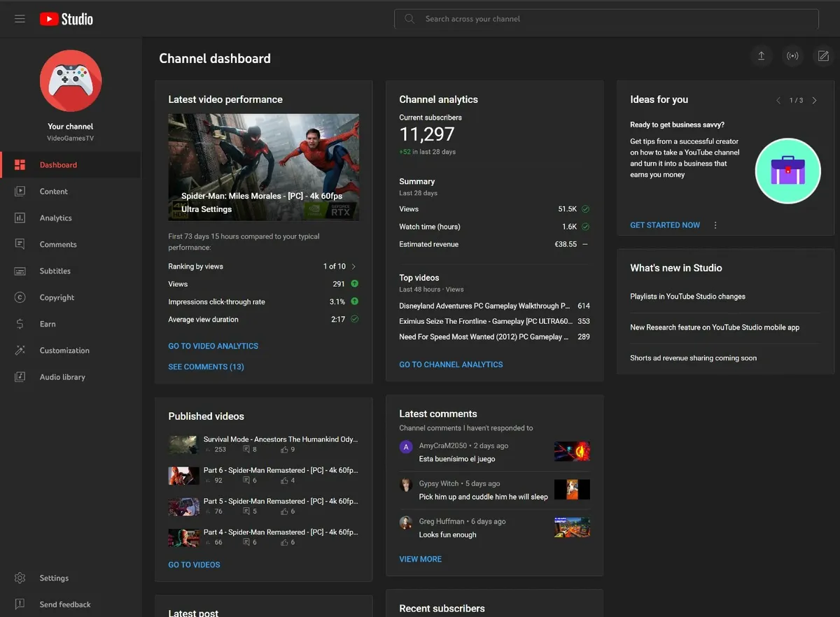
Task: Click the search magnifier icon
Action: coord(409,19)
